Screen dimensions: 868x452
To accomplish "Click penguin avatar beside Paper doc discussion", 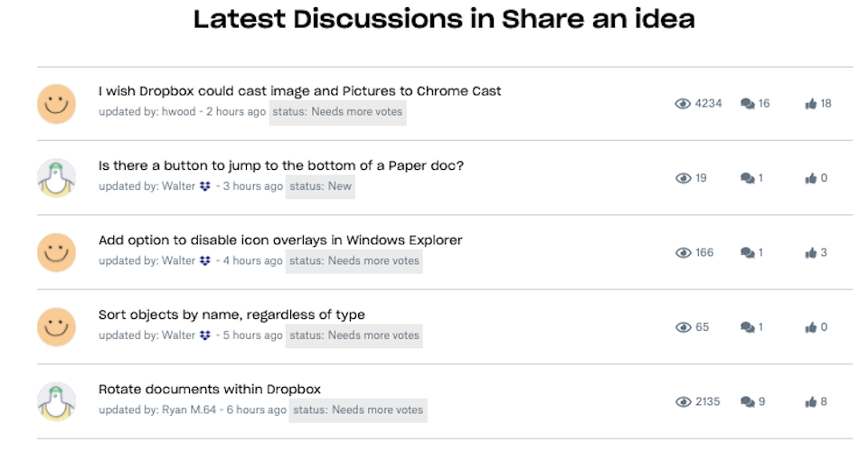I will (x=56, y=178).
